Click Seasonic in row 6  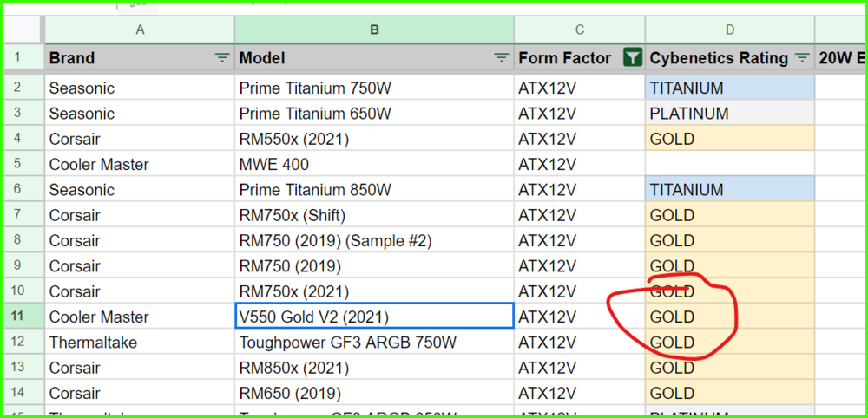point(140,189)
